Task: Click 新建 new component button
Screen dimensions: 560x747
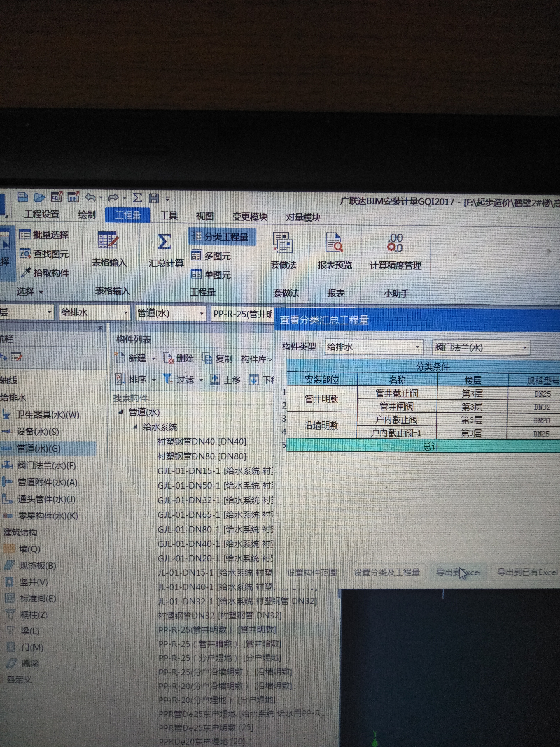Action: point(131,358)
